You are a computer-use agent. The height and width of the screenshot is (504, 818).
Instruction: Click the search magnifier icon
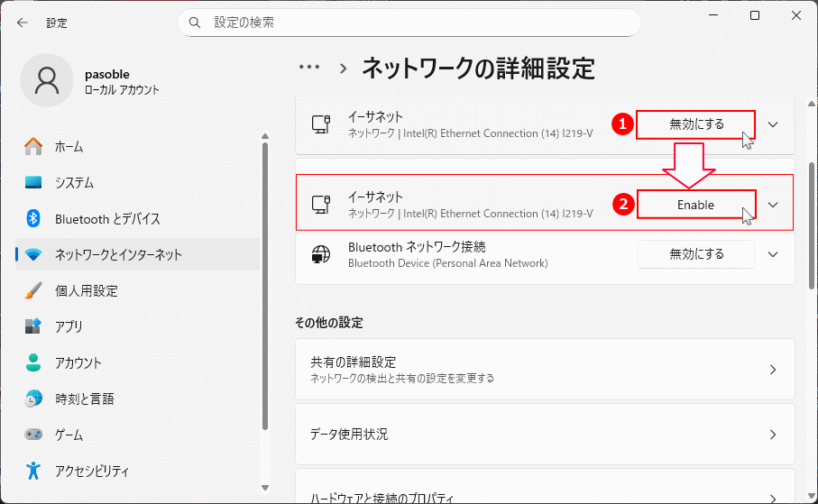[x=195, y=23]
